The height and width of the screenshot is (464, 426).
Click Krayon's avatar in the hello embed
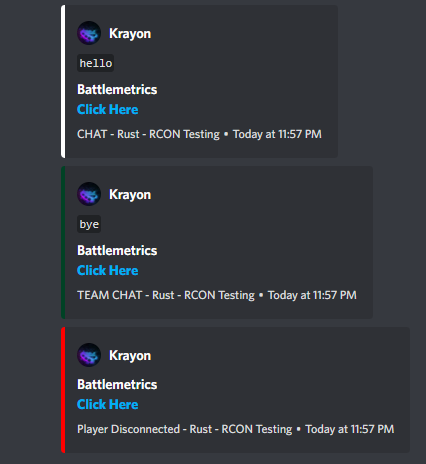click(x=89, y=33)
